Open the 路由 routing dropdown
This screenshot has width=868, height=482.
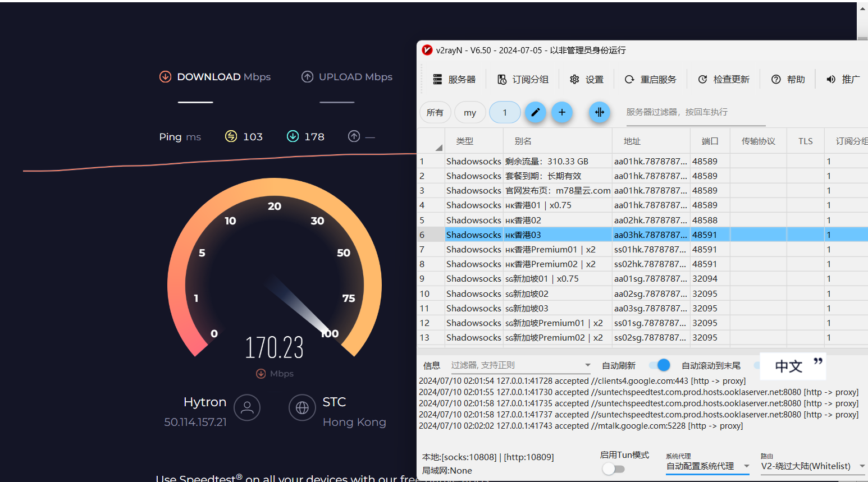[x=813, y=466]
